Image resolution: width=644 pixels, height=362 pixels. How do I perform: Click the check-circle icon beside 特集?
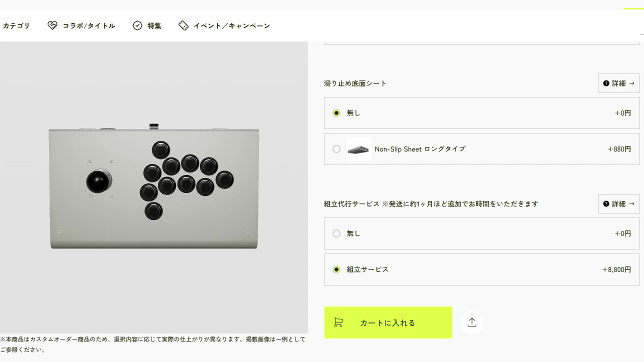click(137, 25)
